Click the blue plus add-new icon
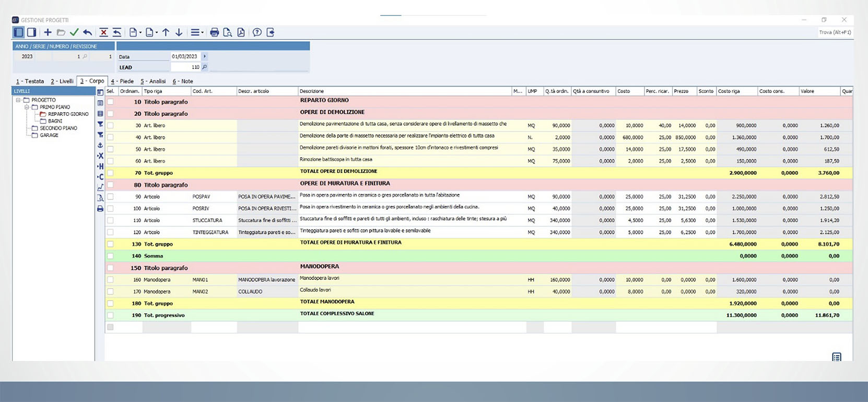Viewport: 868px width, 402px height. pyautogui.click(x=48, y=32)
